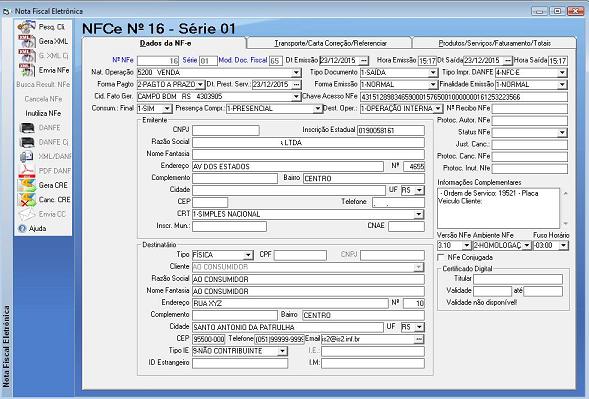Expand Fuso Horário -03:00 dropdown

[x=563, y=245]
